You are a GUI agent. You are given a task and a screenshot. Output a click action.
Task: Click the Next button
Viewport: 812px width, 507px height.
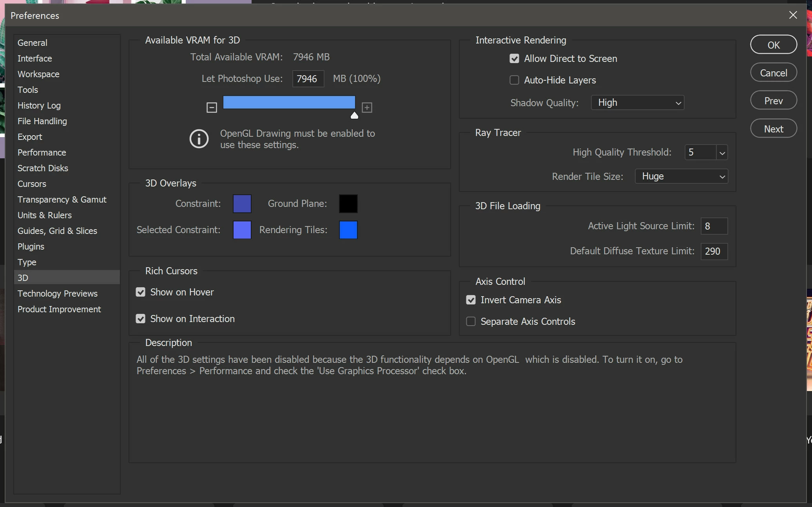773,129
